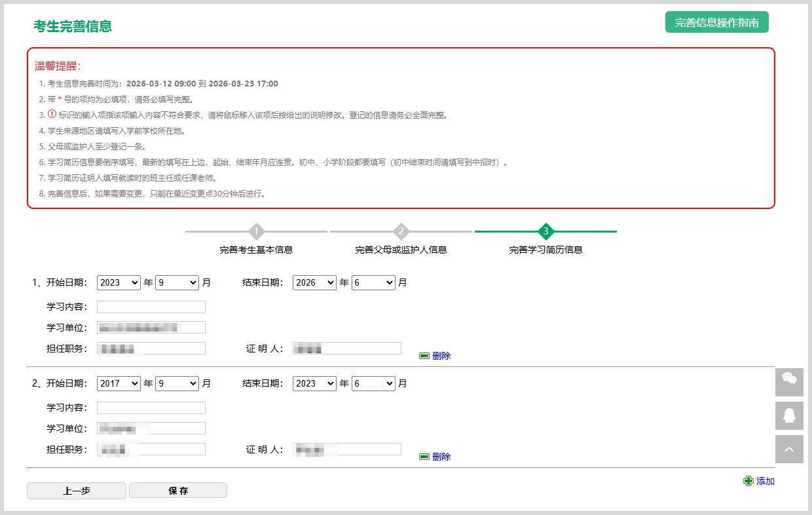The height and width of the screenshot is (515, 812).
Task: Click 删除 link for record 1
Action: [441, 356]
